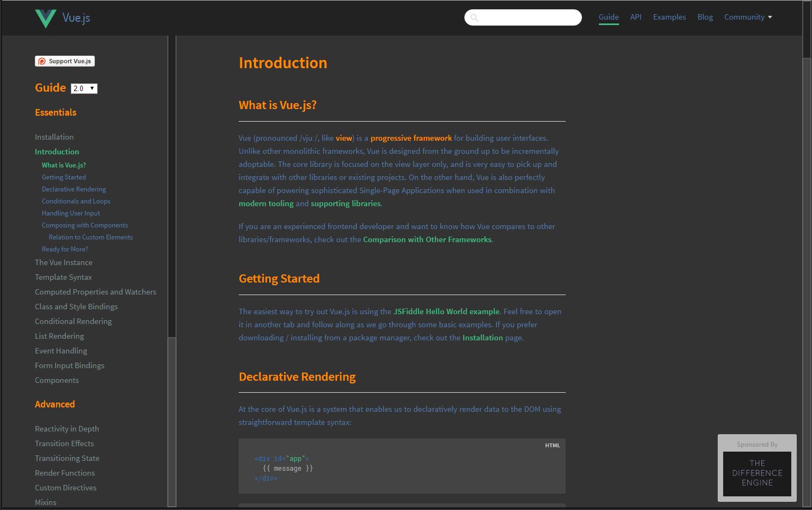This screenshot has height=510, width=812.
Task: Open Template Syntax page
Action: tap(63, 277)
